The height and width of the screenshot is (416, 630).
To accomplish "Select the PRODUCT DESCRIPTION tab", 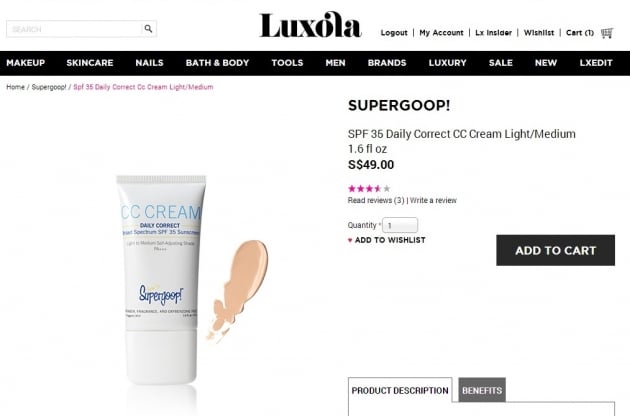I will [x=400, y=390].
